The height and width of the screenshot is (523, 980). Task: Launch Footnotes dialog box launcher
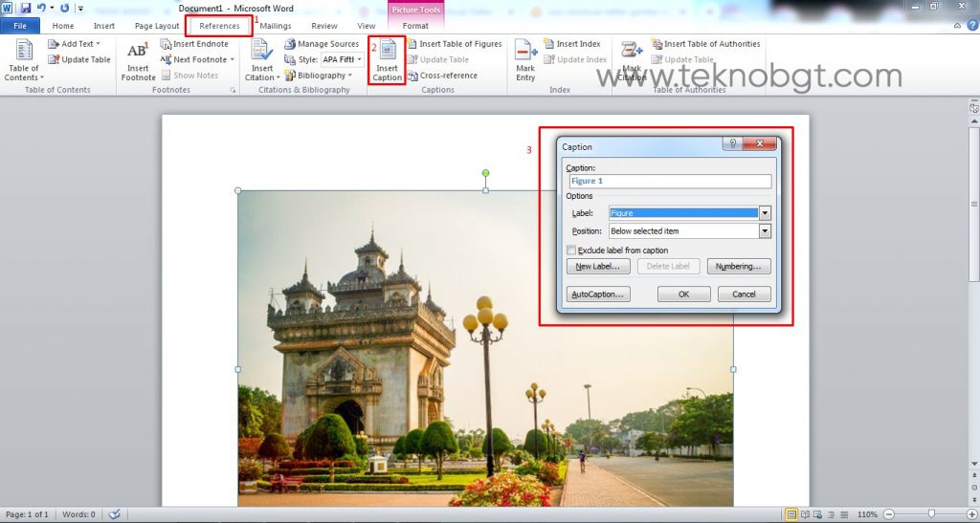(233, 90)
